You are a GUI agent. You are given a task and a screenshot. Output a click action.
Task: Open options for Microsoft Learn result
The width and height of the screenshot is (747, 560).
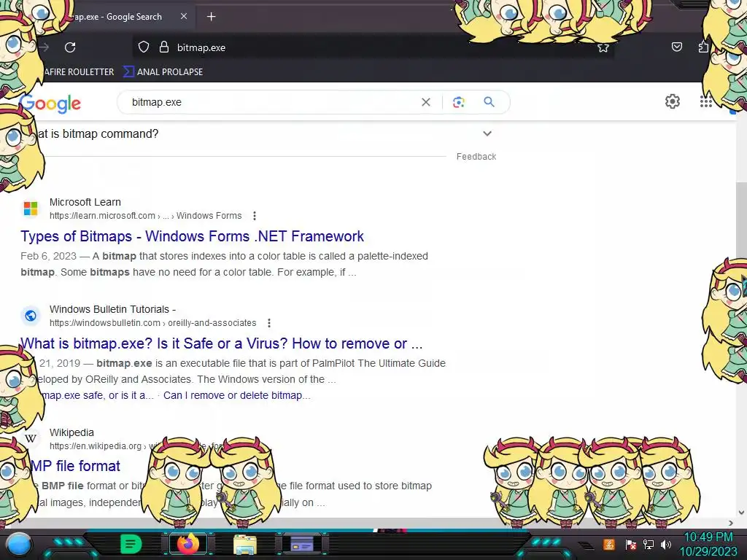255,216
